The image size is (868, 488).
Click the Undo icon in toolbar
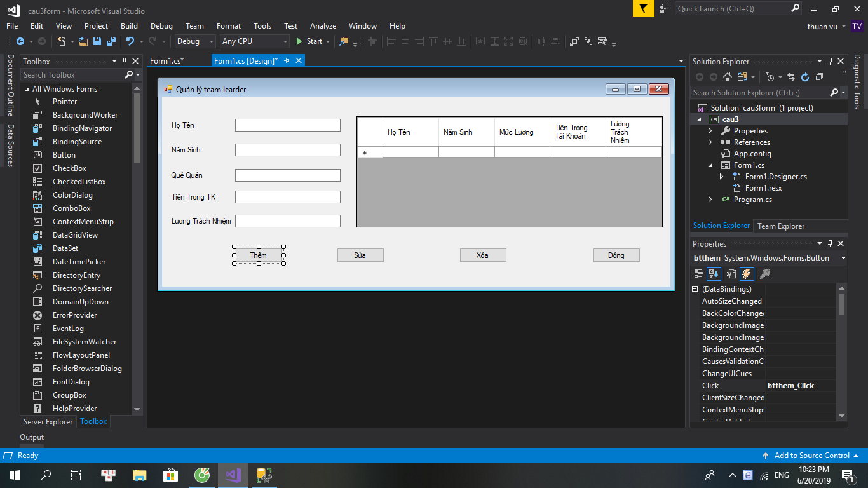tap(130, 41)
